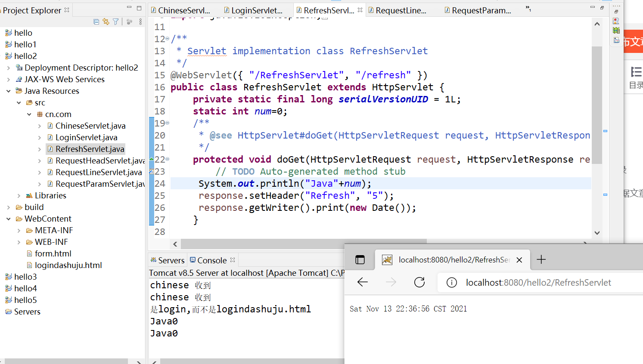The image size is (643, 364).
Task: Select the Console view tab
Action: (208, 260)
